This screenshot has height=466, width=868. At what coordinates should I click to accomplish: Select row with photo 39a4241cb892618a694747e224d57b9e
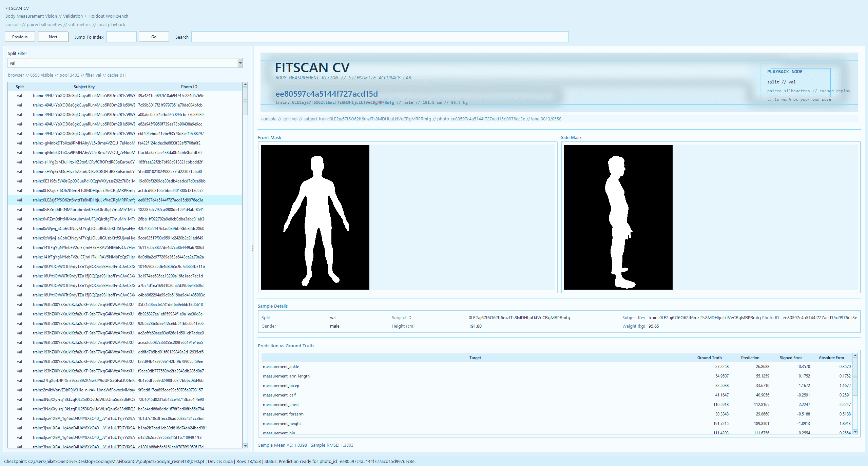[x=125, y=96]
